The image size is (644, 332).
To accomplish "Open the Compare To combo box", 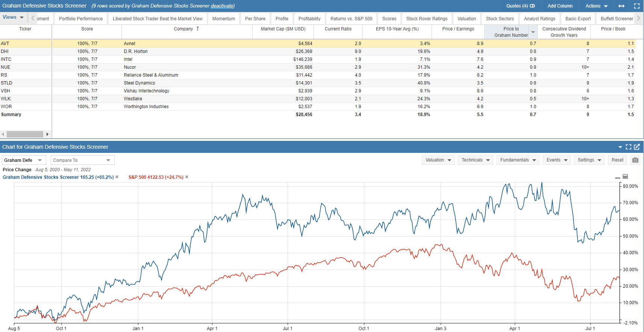I will click(x=82, y=160).
